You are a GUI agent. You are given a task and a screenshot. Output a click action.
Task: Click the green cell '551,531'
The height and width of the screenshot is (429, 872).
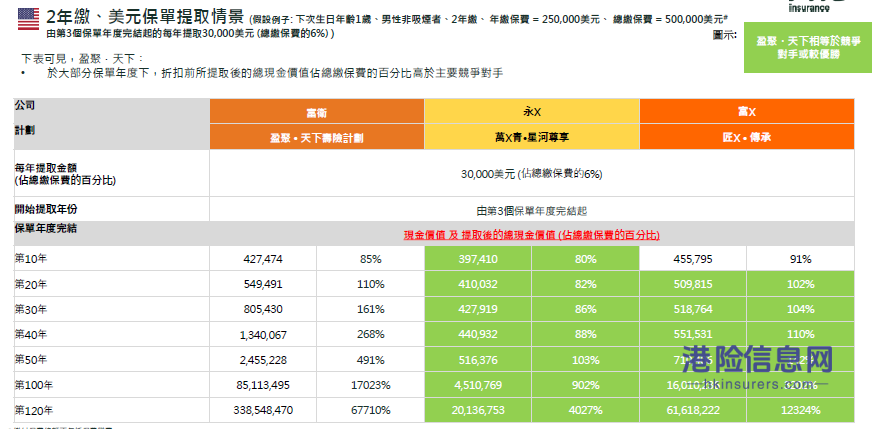[693, 334]
